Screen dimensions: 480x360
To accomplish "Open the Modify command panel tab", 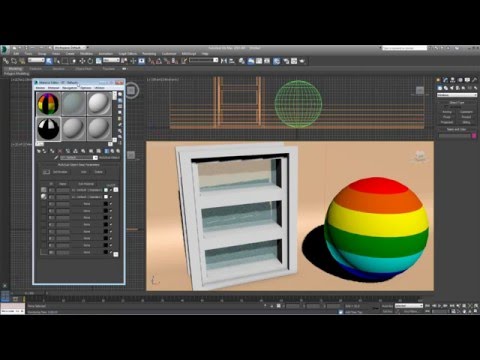I will coord(445,80).
